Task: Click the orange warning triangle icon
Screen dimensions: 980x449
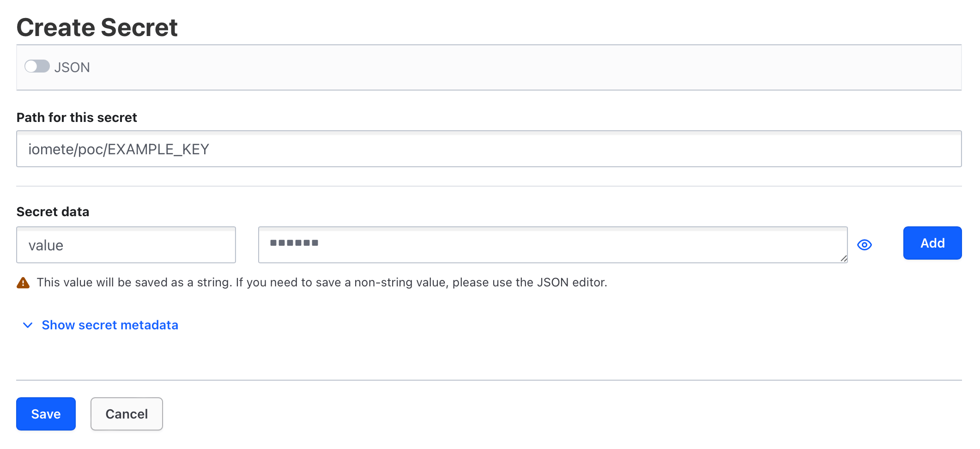Action: pyautogui.click(x=23, y=283)
